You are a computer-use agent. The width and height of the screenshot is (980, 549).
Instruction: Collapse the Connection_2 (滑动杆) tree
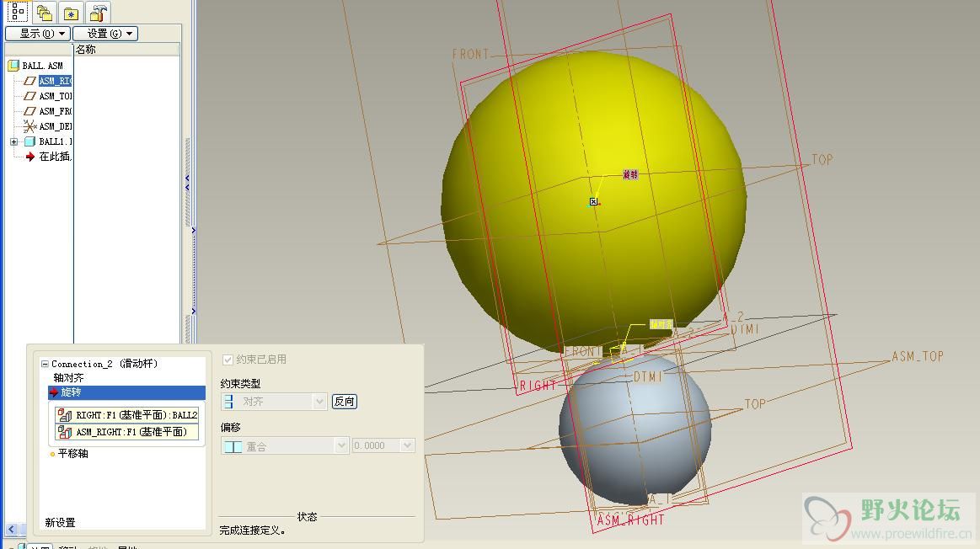click(45, 364)
